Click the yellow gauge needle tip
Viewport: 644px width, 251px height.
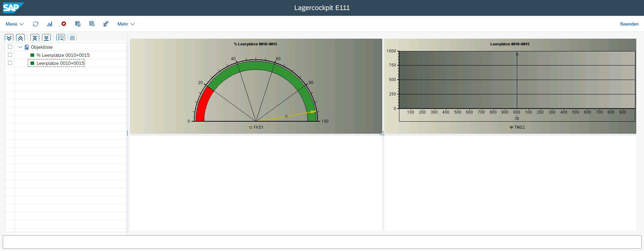pos(314,112)
